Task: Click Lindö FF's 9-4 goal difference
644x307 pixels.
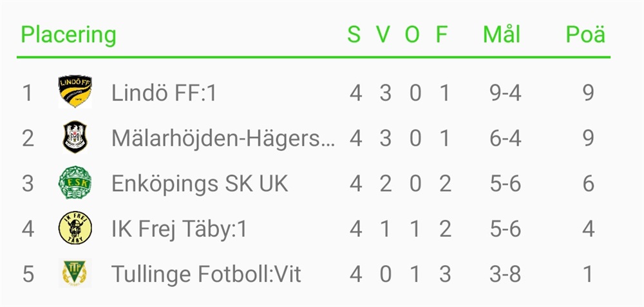Action: point(506,94)
